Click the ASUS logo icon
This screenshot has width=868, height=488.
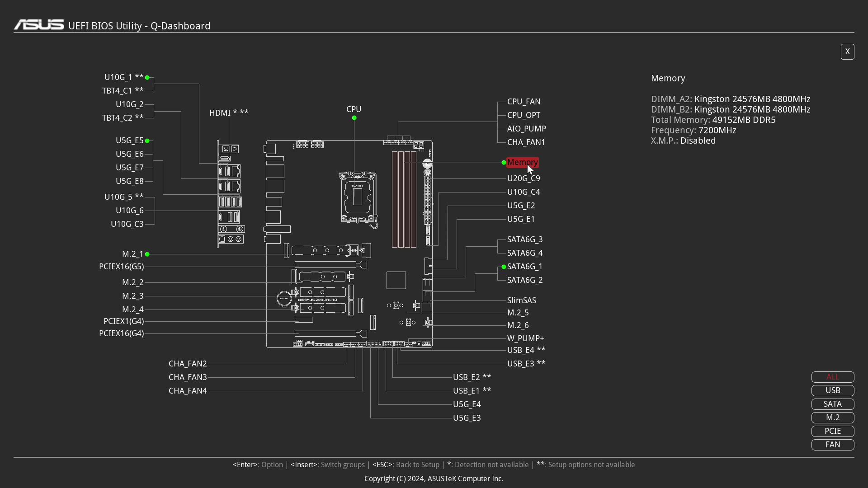click(38, 24)
